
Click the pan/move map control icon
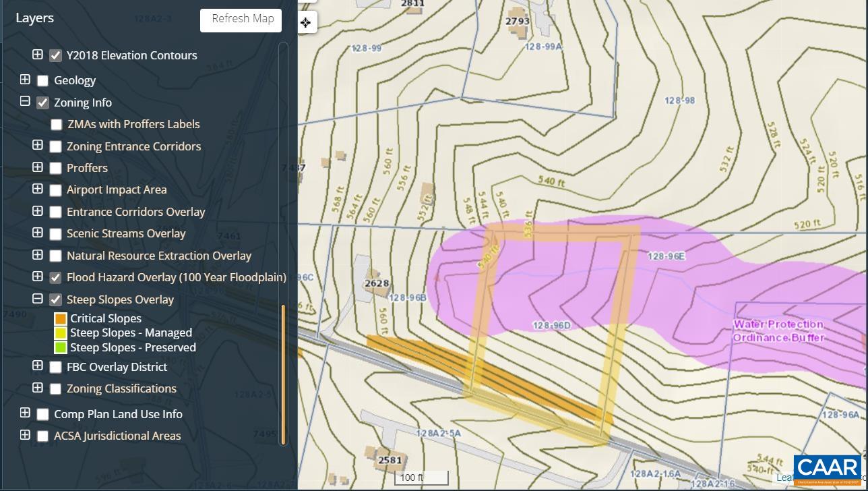coord(305,22)
